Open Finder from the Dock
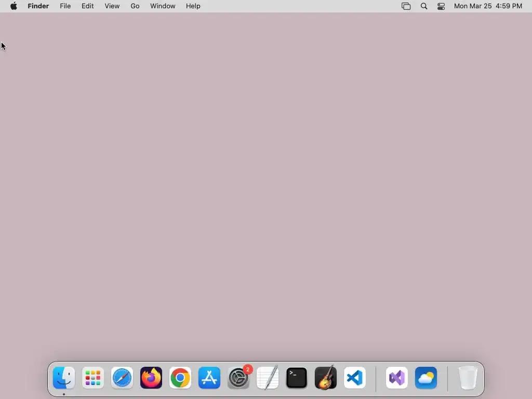532x399 pixels. click(64, 378)
